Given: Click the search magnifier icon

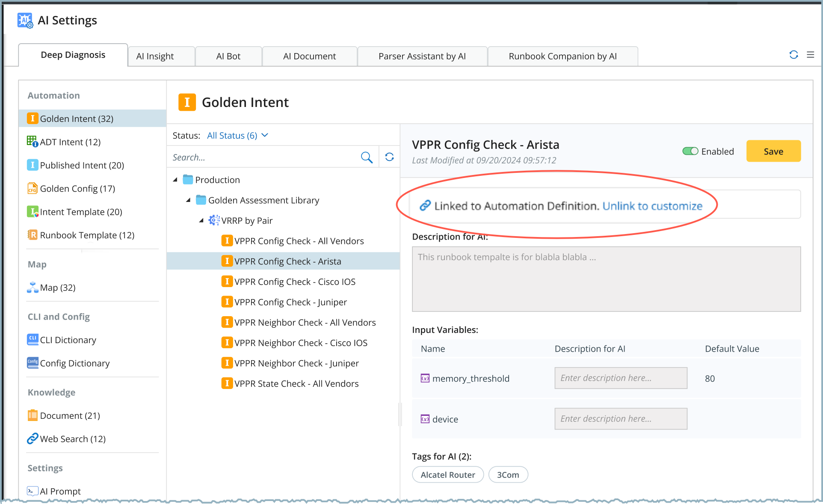Looking at the screenshot, I should [x=367, y=157].
